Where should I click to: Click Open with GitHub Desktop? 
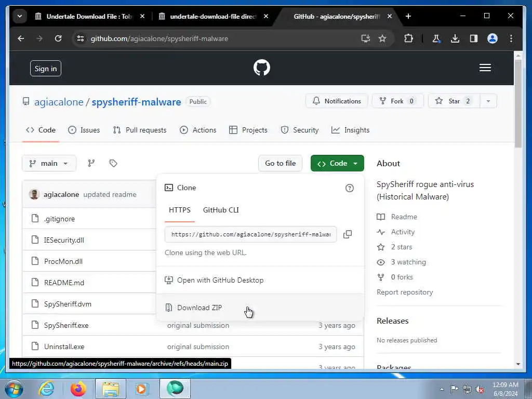260,280
